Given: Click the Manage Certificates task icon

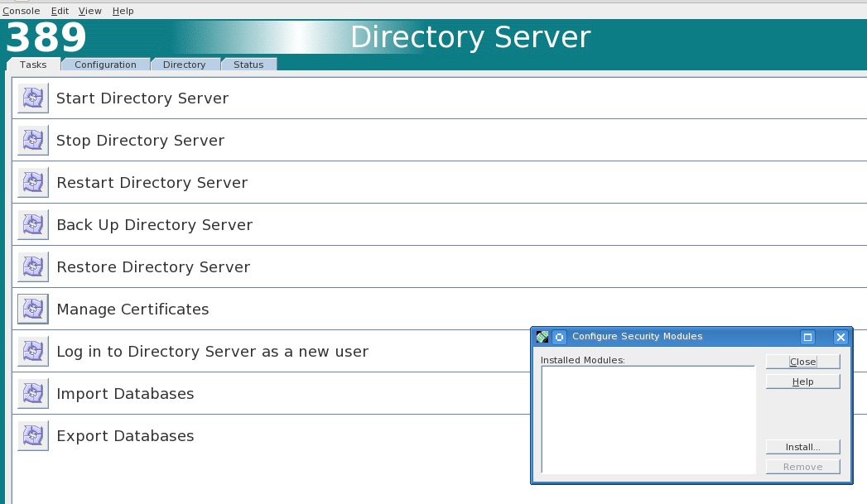Looking at the screenshot, I should pos(33,309).
